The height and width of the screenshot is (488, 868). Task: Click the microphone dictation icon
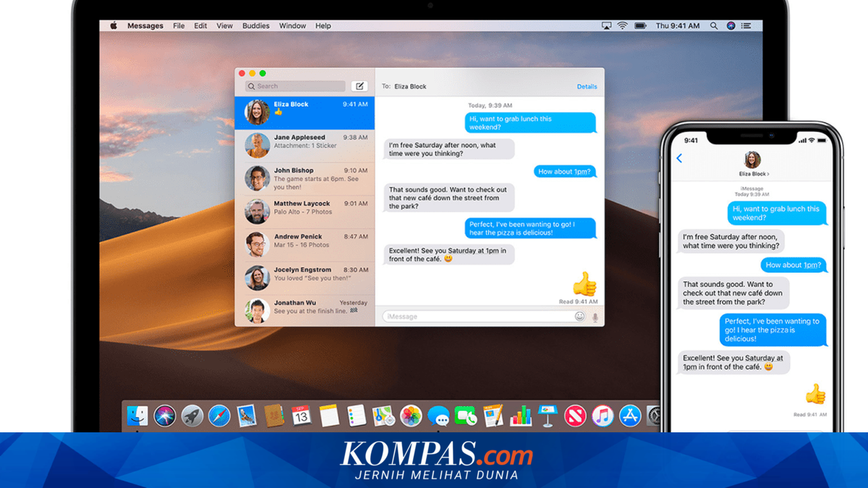pos(595,317)
